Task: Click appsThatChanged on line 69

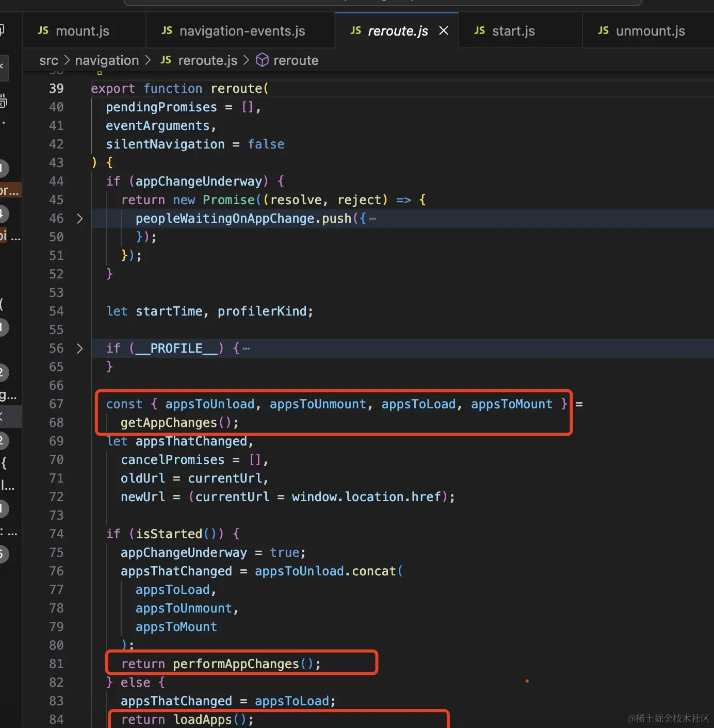Action: pos(191,441)
